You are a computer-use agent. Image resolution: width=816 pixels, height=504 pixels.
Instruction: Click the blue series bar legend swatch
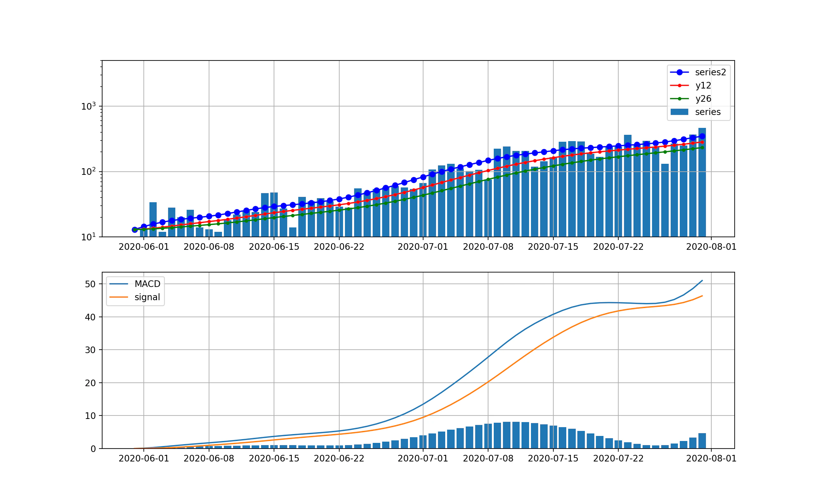coord(679,112)
